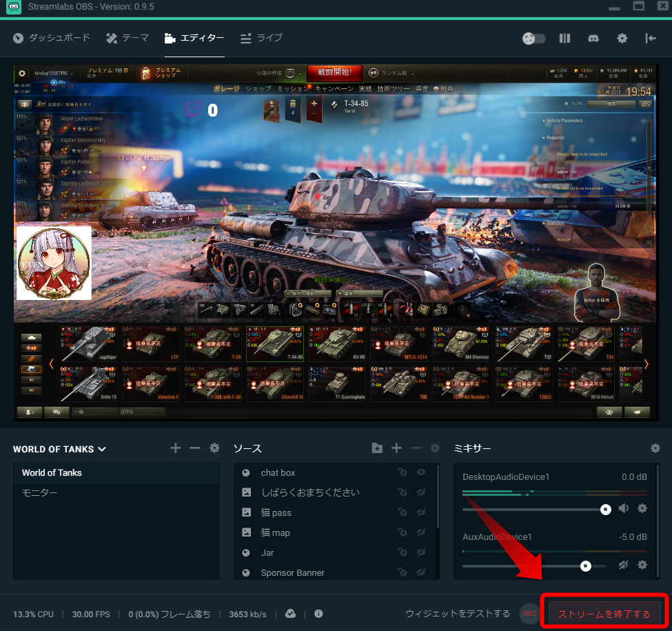The height and width of the screenshot is (631, 672).
Task: Click 13.3% CPU status text
Action: pyautogui.click(x=34, y=614)
